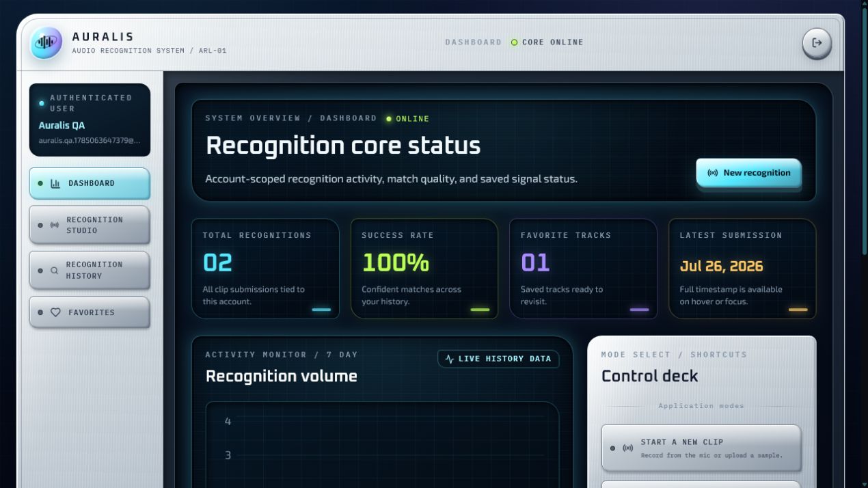The height and width of the screenshot is (488, 868).
Task: Start a New recognition
Action: click(749, 173)
